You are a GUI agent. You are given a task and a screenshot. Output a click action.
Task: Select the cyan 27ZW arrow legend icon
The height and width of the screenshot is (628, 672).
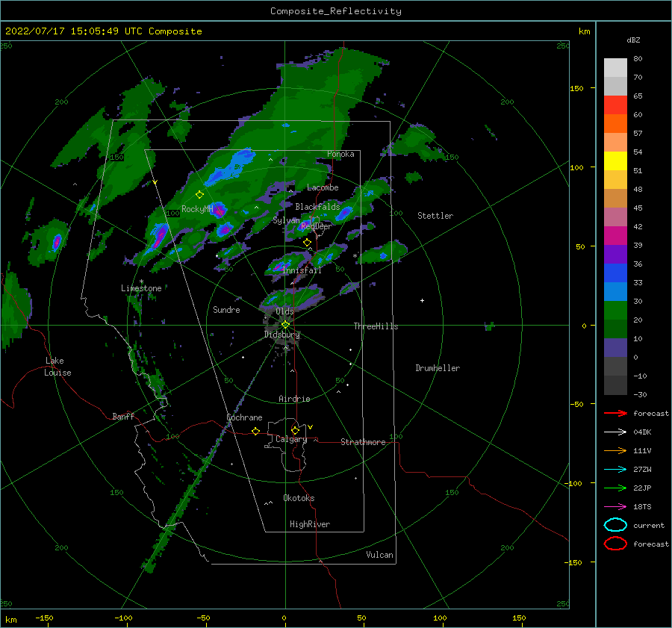615,470
